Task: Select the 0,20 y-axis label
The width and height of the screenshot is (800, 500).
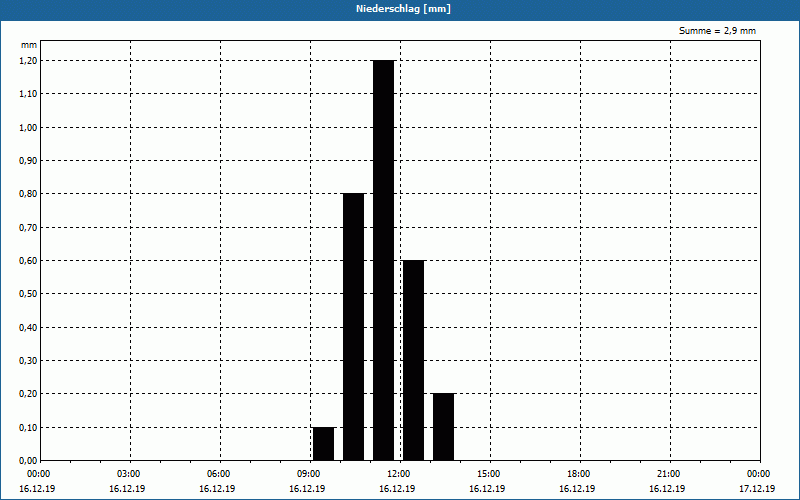Action: 28,394
